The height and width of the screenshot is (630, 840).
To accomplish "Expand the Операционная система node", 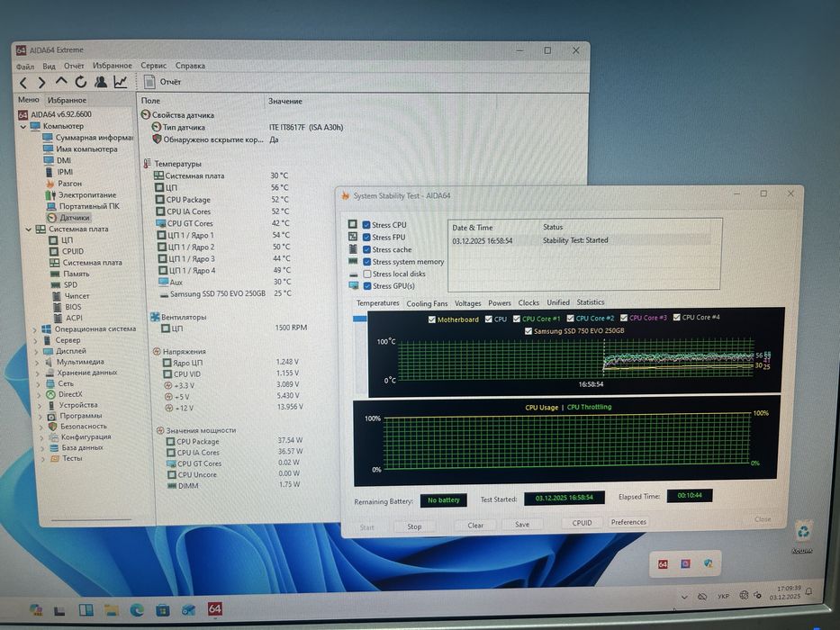I will 35,329.
